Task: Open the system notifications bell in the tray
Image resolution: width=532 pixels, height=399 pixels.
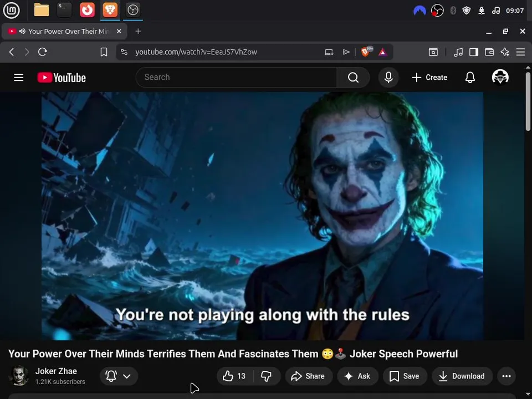Action: (x=482, y=11)
